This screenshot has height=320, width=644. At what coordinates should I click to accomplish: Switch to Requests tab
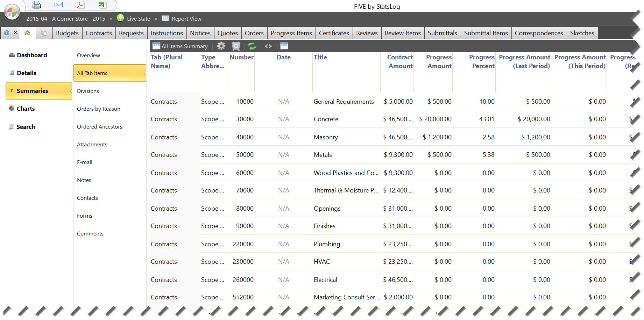point(131,33)
